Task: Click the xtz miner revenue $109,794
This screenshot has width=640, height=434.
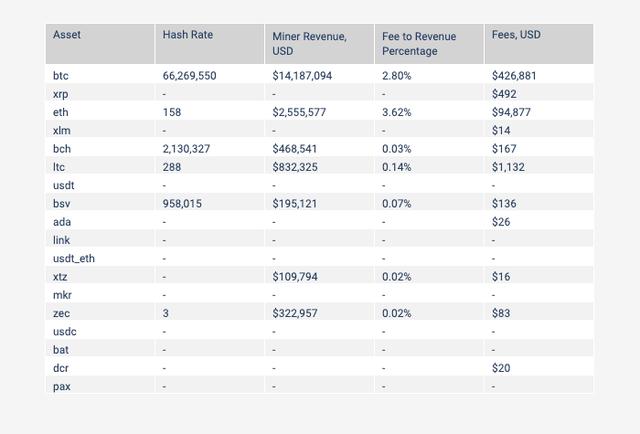Action: [295, 276]
